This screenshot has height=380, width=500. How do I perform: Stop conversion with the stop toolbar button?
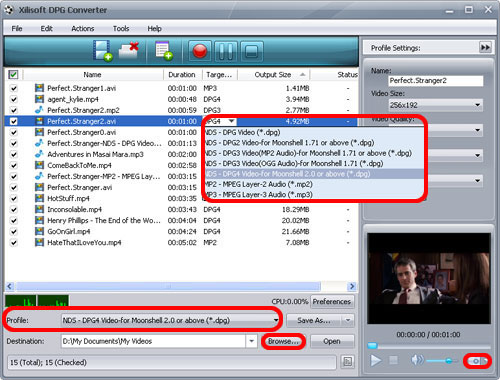[x=251, y=51]
